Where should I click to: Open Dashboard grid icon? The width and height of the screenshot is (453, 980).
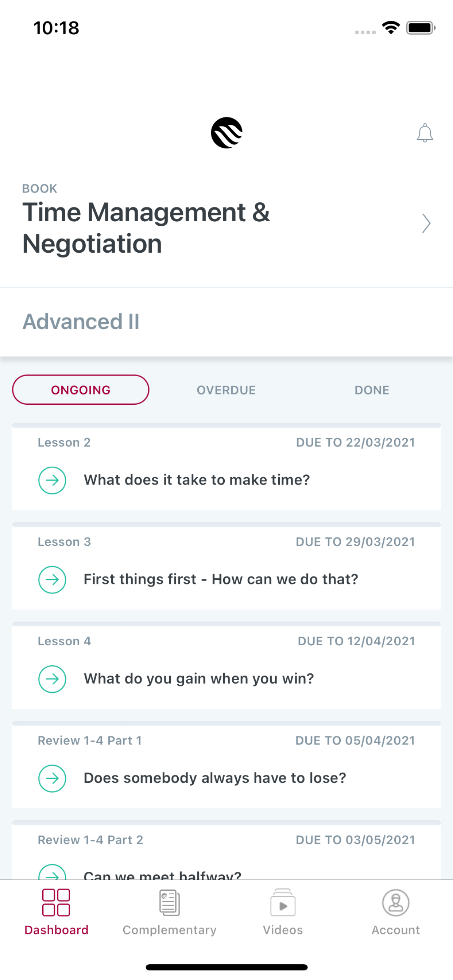pos(56,902)
